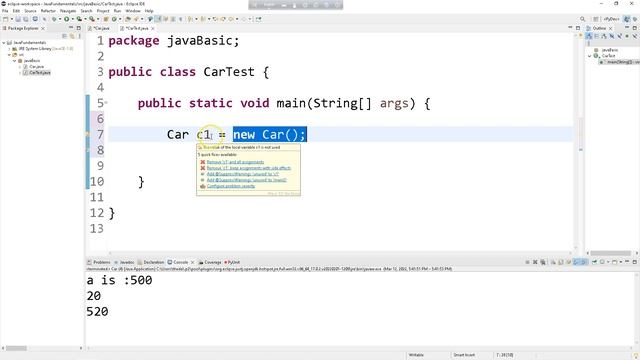Switch to the PyDev perspective
This screenshot has width=640, height=360.
click(x=612, y=19)
